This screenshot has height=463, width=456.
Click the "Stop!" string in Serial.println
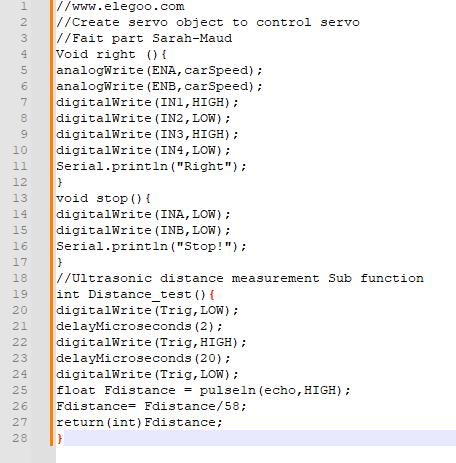tap(204, 246)
